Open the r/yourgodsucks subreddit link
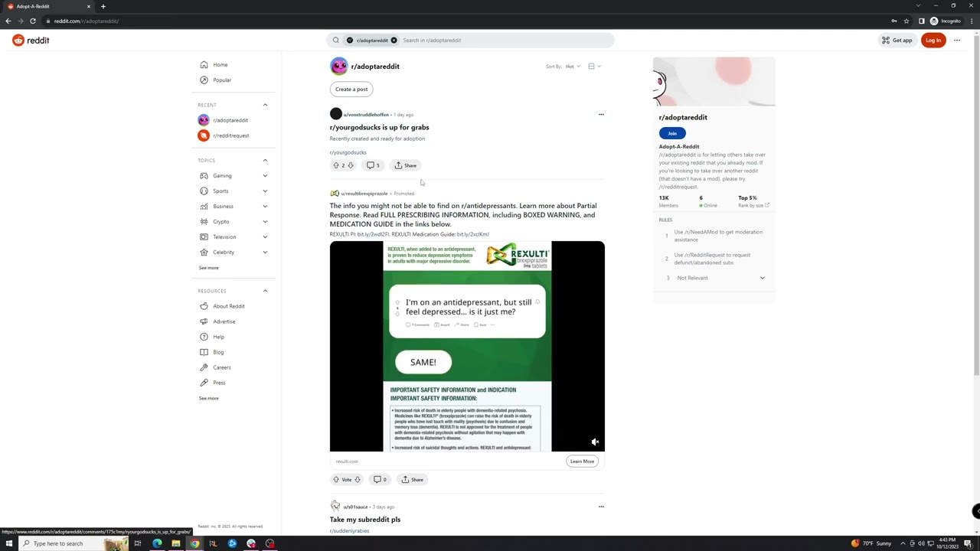Viewport: 980px width, 551px height. (348, 152)
